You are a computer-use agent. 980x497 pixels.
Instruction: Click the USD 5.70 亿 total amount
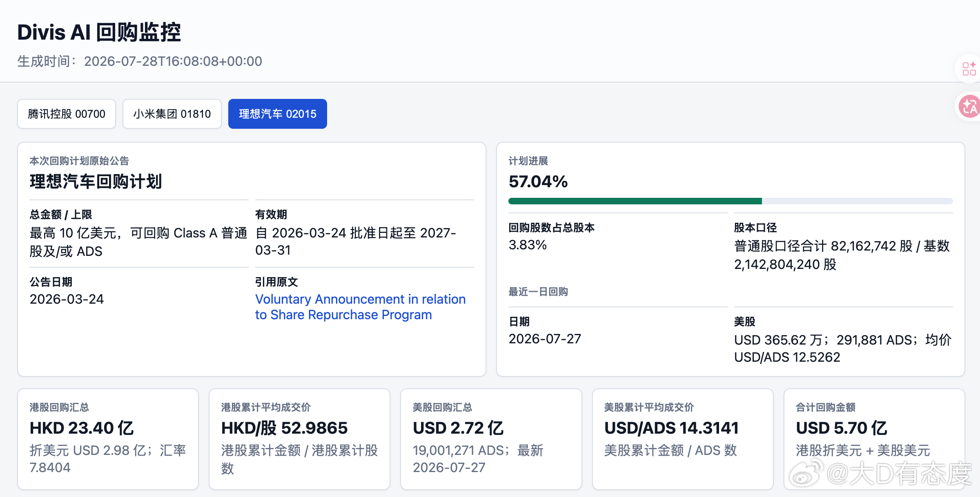point(841,428)
